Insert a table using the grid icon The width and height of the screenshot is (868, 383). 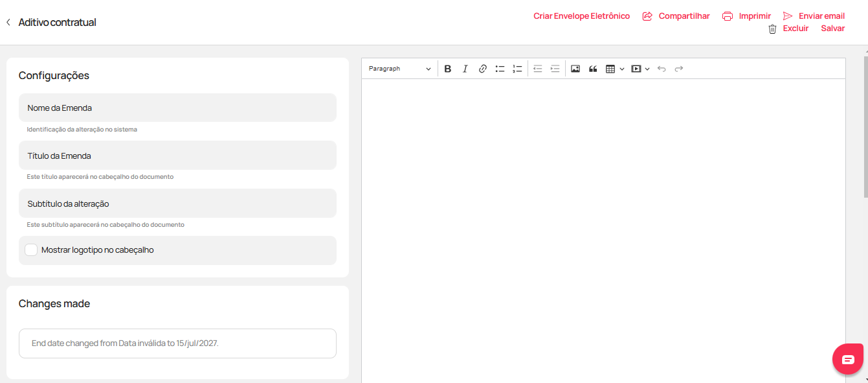pyautogui.click(x=610, y=69)
